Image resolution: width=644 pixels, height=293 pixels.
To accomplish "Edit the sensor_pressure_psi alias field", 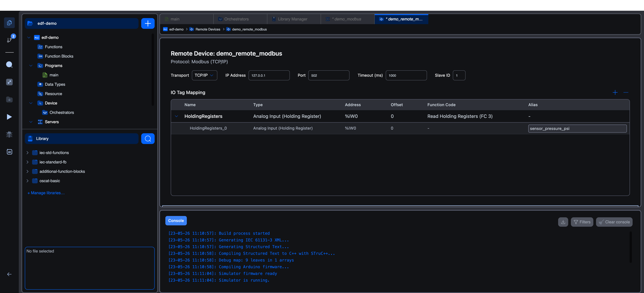I will [x=577, y=129].
